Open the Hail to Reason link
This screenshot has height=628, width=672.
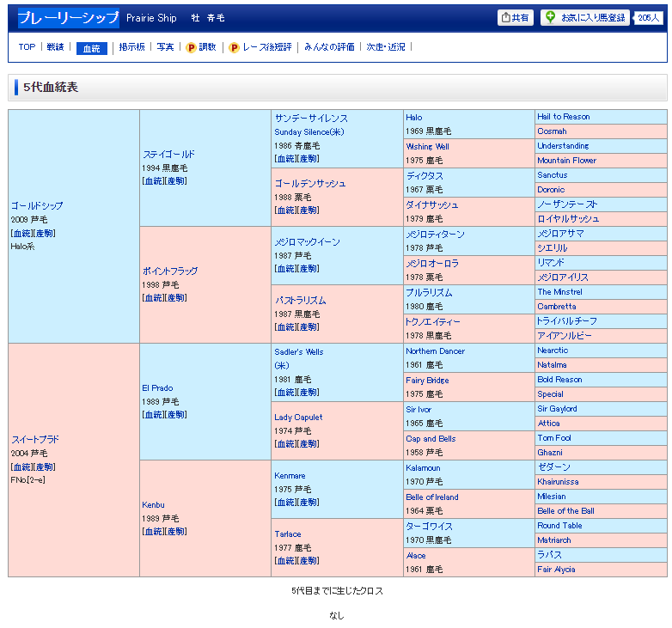pos(563,117)
